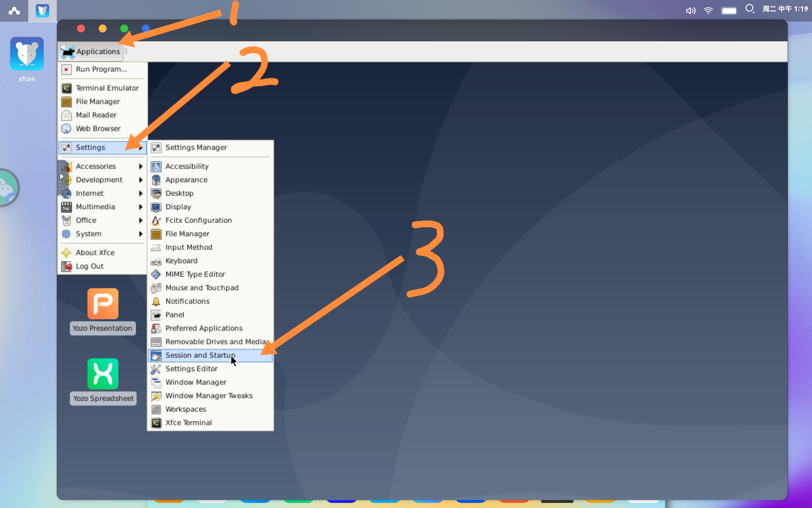The width and height of the screenshot is (812, 508).
Task: Click Removable Drives and Media icon
Action: (x=156, y=342)
